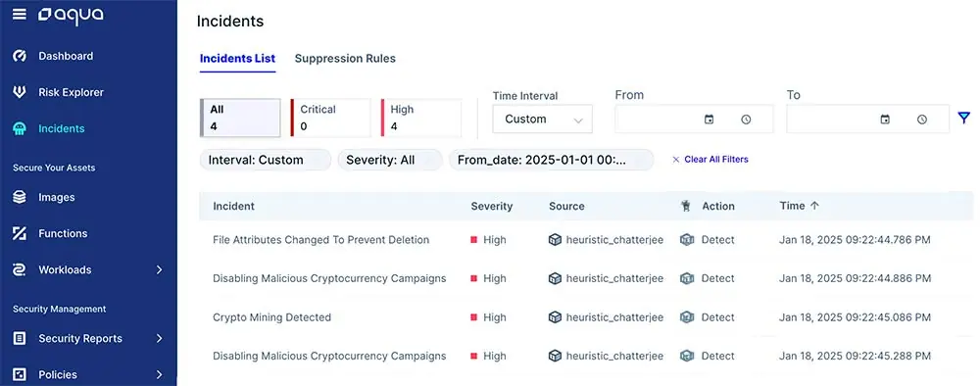Click Detect action icon in Crypto Mining row

[687, 317]
